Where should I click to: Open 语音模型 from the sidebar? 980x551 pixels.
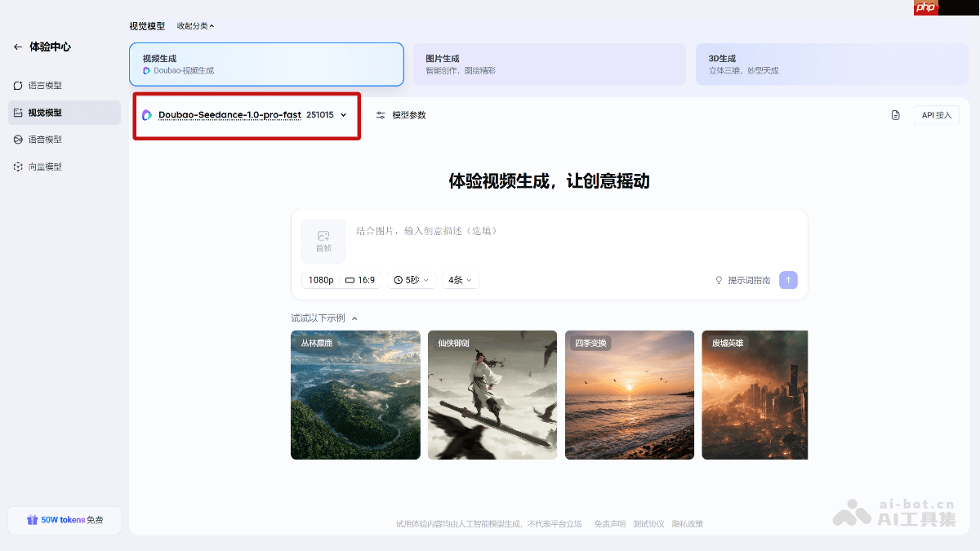[x=17, y=139]
